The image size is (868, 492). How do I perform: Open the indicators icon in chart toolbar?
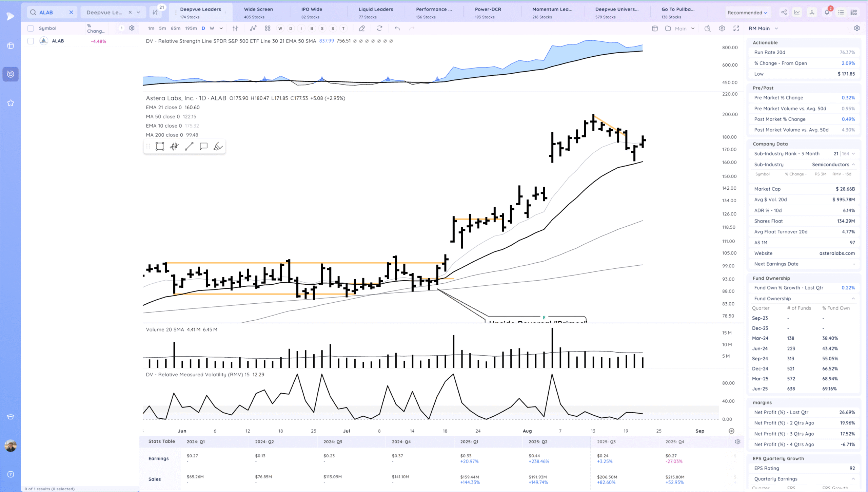click(253, 29)
